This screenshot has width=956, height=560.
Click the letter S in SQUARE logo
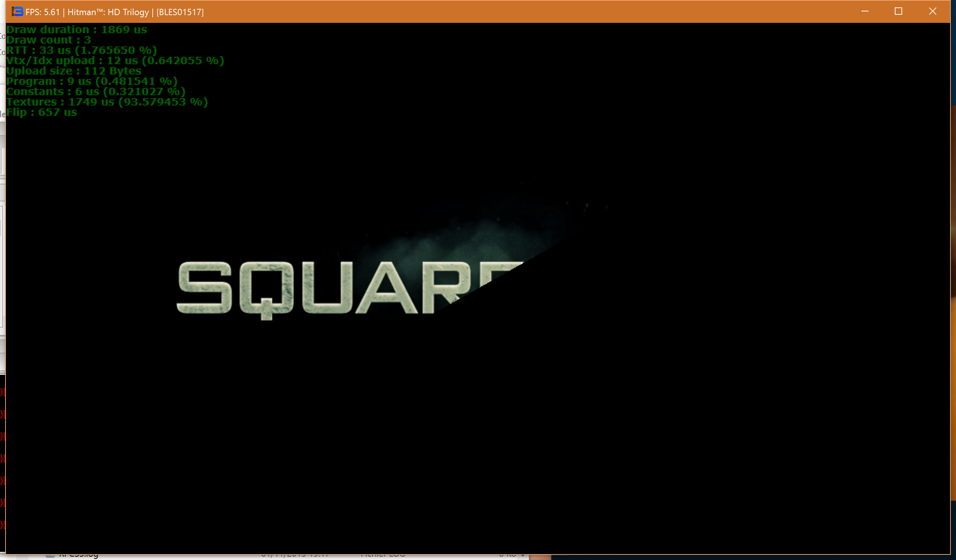(x=205, y=287)
